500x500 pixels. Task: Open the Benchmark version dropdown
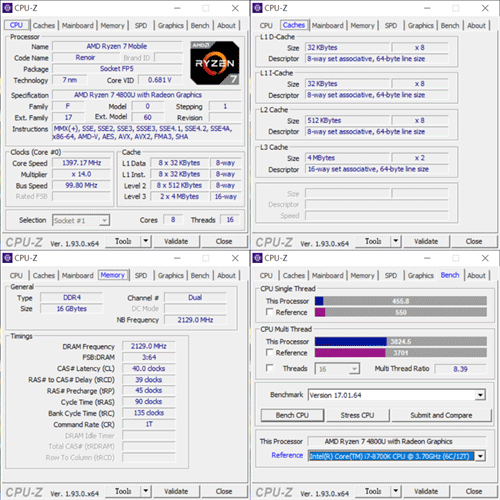(480, 395)
